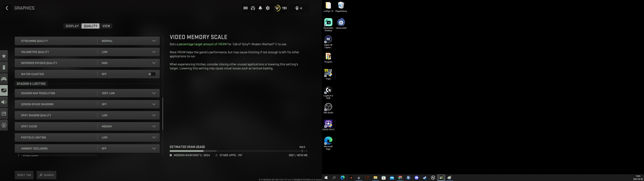Viewport: 644px width, 181px height.
Task: Expand Screen Space Shadows dropdown
Action: tap(87, 104)
